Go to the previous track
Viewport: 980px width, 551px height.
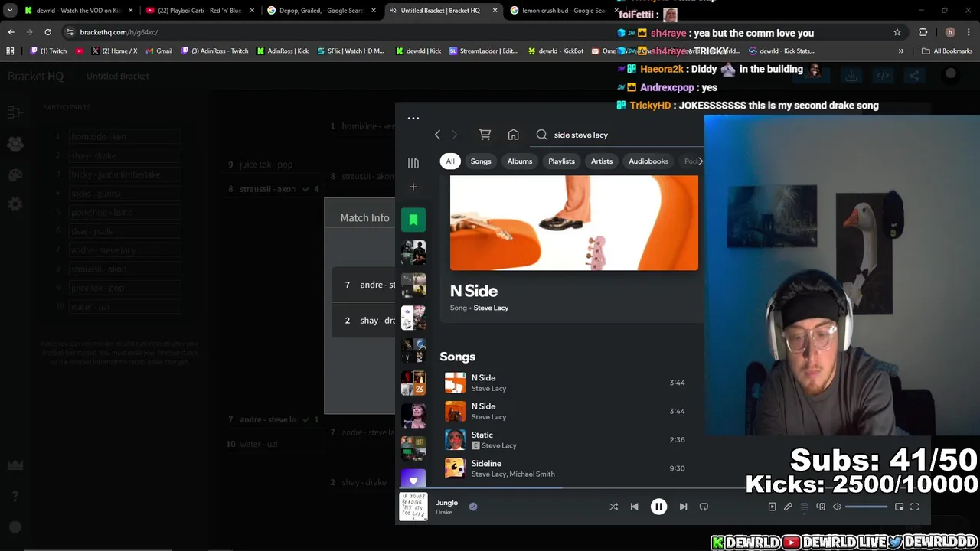pyautogui.click(x=634, y=507)
